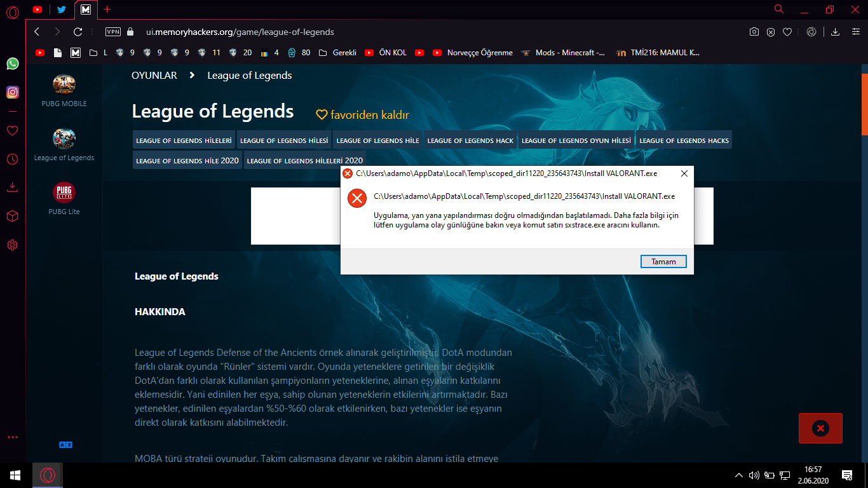
Task: Click LEAGUE OF LEGENDS HACKS tag
Action: pyautogui.click(x=684, y=140)
